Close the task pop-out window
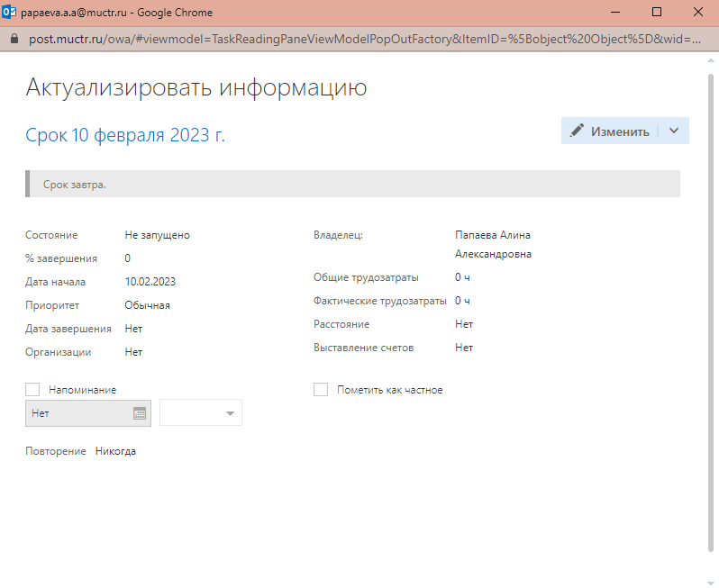 (697, 13)
